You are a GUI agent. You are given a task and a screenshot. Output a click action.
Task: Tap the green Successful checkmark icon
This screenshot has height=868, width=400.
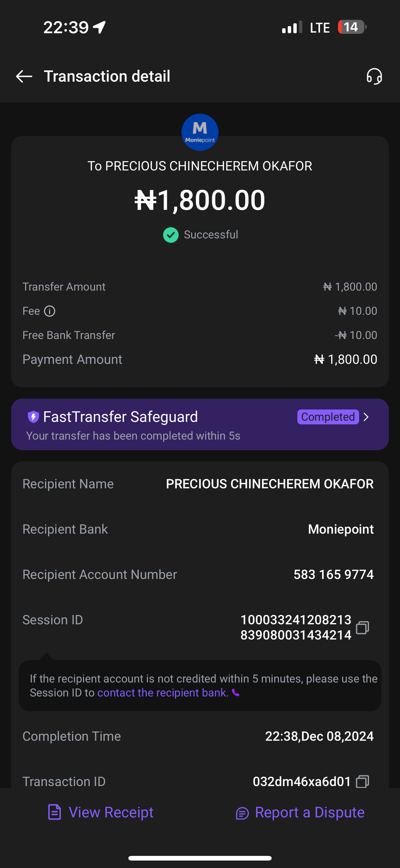(171, 235)
